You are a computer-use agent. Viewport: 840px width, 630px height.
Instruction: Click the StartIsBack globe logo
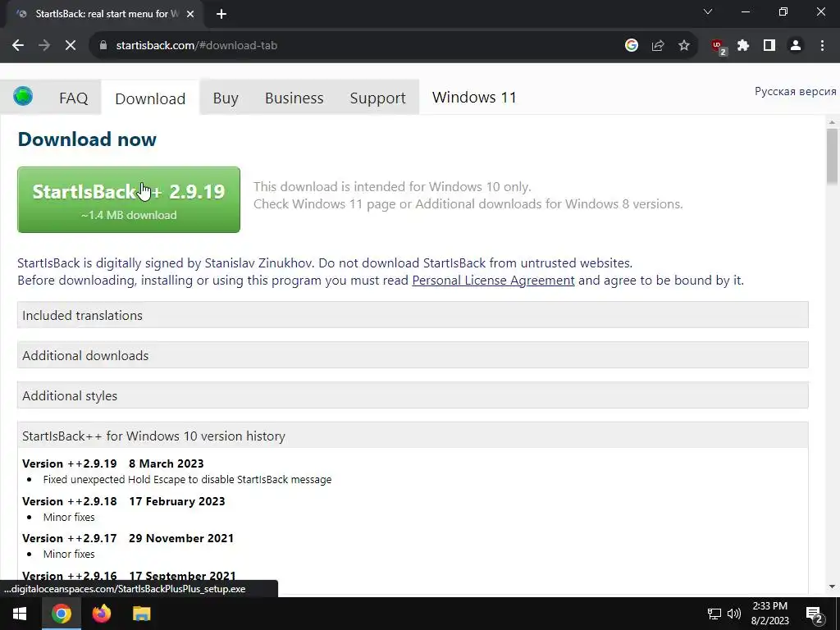[23, 97]
